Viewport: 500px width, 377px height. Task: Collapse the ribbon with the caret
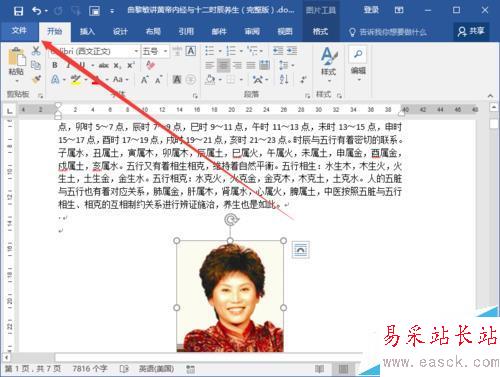tap(490, 96)
